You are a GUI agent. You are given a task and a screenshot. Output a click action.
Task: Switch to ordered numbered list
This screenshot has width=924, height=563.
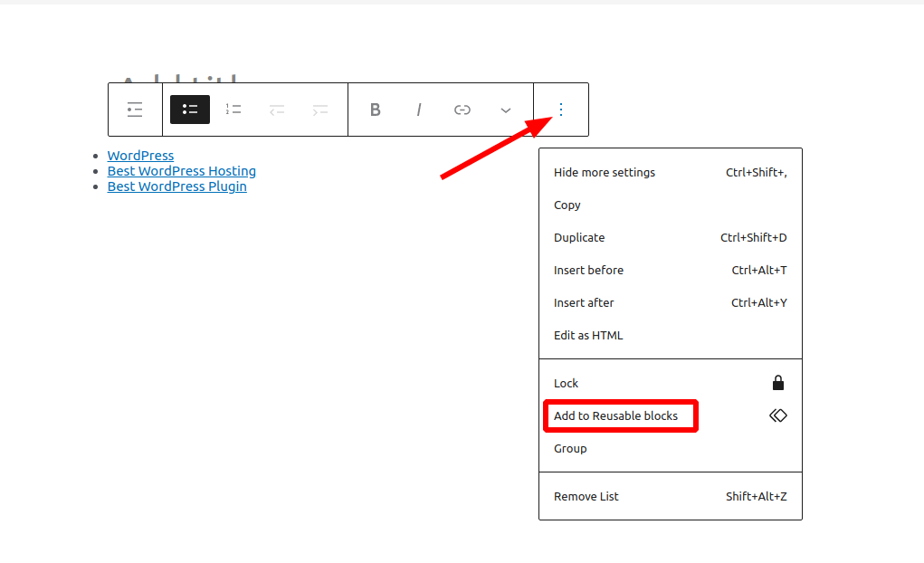[233, 110]
